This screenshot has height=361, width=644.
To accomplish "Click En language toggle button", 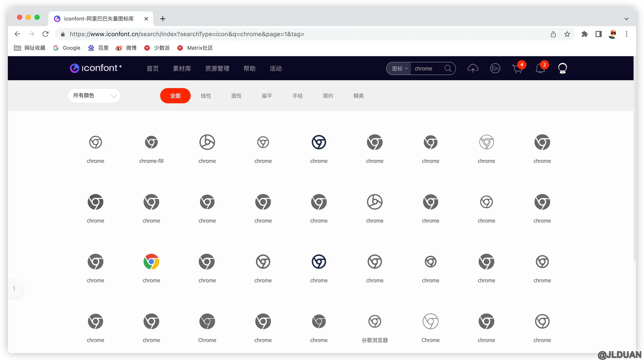I will (495, 68).
